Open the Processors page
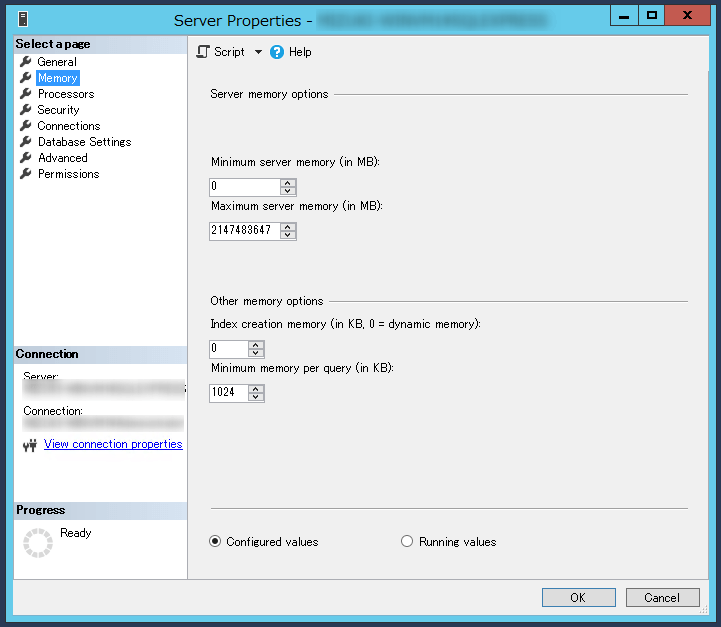721x627 pixels. [x=66, y=94]
